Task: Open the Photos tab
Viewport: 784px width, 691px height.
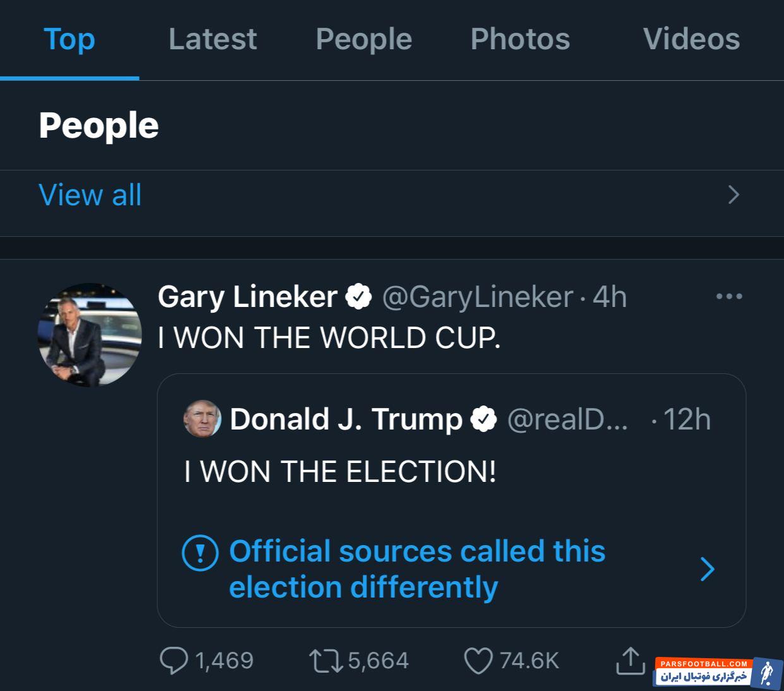Action: coord(520,39)
